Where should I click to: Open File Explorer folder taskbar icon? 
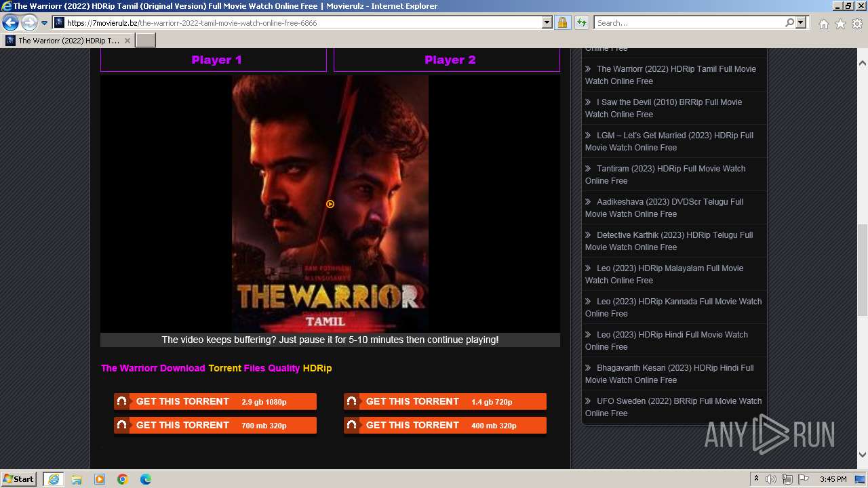point(77,479)
